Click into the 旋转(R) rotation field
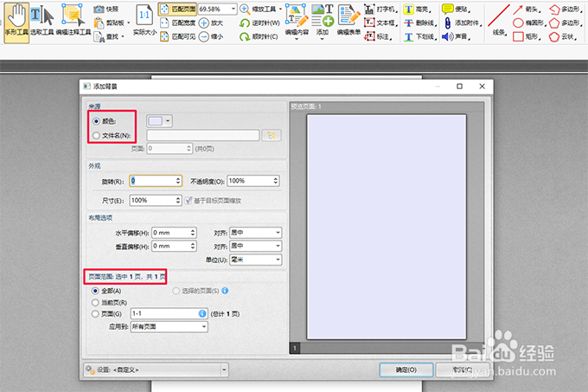588x392 pixels. pyautogui.click(x=153, y=181)
